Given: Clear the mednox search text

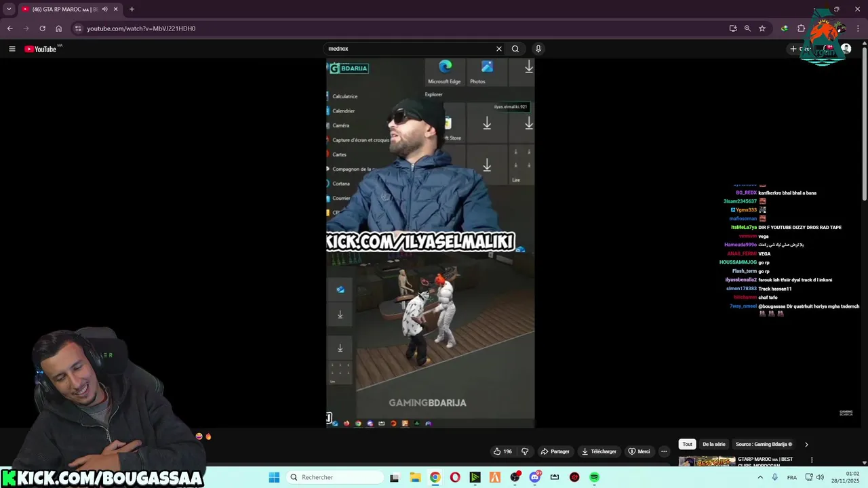Looking at the screenshot, I should click(x=499, y=49).
